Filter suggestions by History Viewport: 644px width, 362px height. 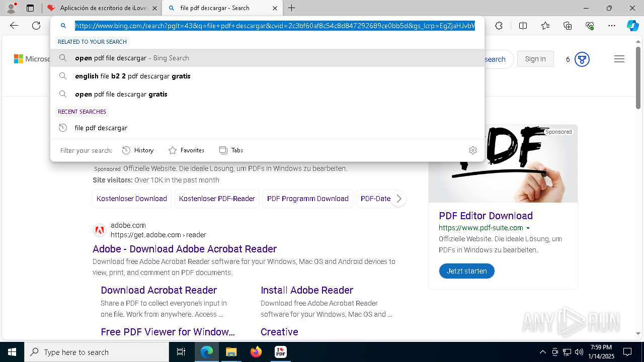pyautogui.click(x=138, y=150)
